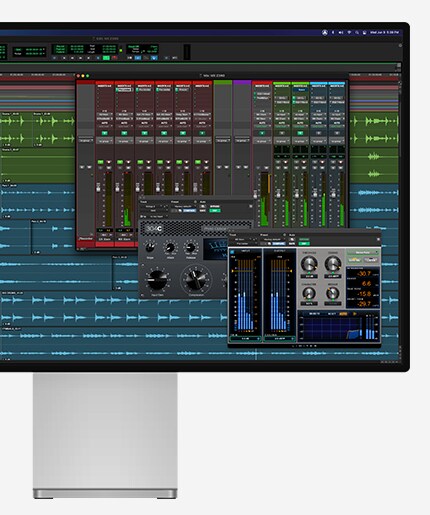
Task: Click large Compression knob on 304C plug-in
Action: [x=196, y=279]
